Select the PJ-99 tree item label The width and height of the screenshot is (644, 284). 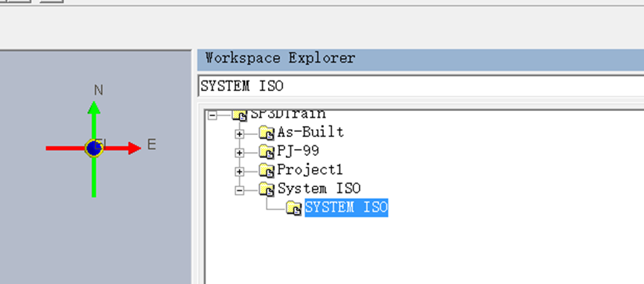(x=299, y=151)
